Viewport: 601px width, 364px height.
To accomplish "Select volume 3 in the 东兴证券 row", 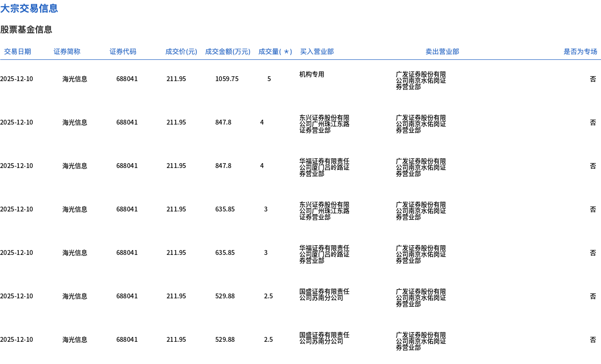I will [x=266, y=209].
